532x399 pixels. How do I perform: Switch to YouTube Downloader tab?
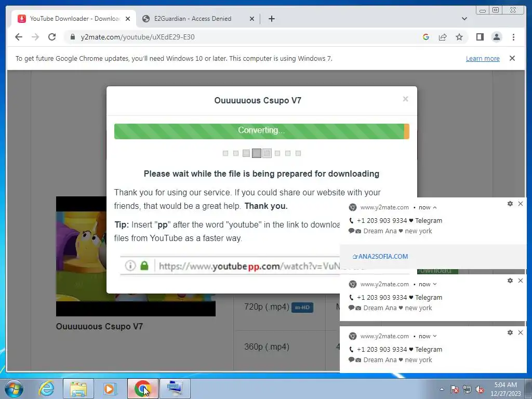click(74, 19)
